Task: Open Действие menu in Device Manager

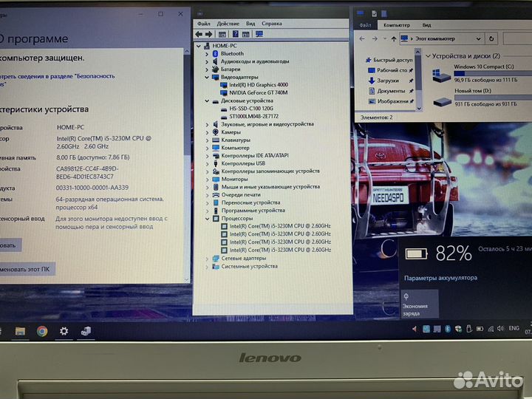Action: (228, 24)
